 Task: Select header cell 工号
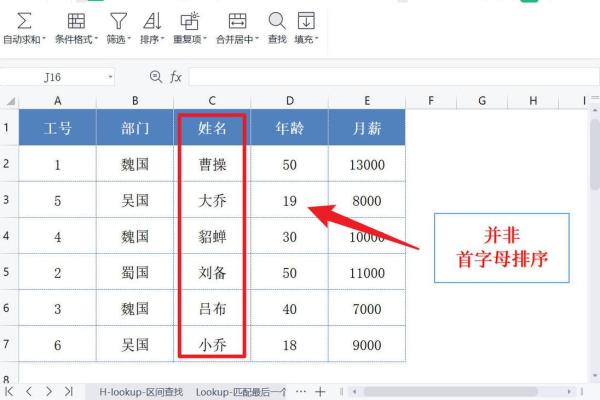coord(57,127)
